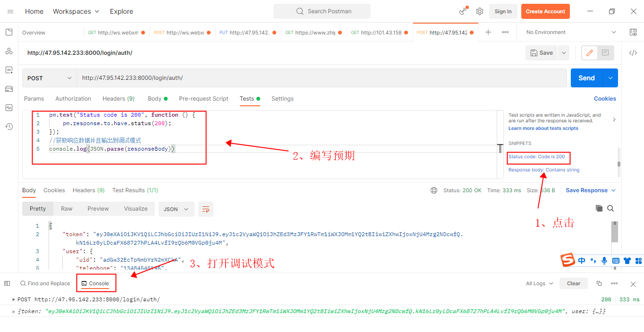
Task: Open the comments mode icon
Action: coord(605,53)
